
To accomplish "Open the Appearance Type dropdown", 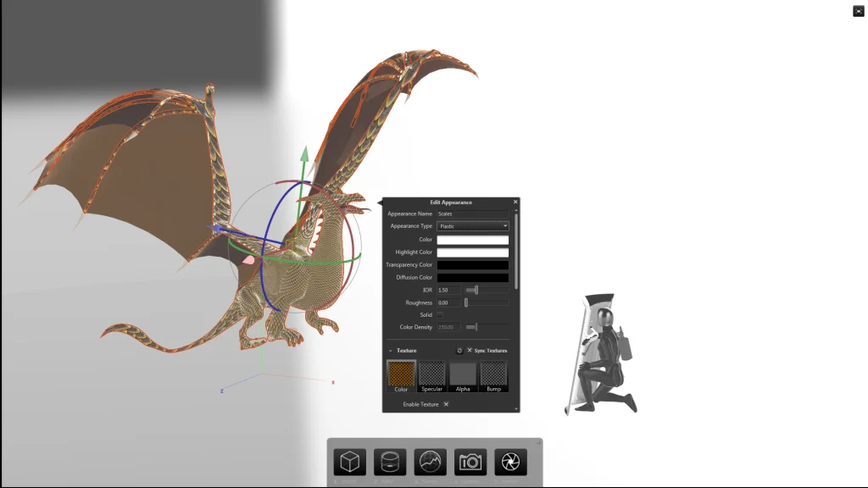I will (x=472, y=226).
